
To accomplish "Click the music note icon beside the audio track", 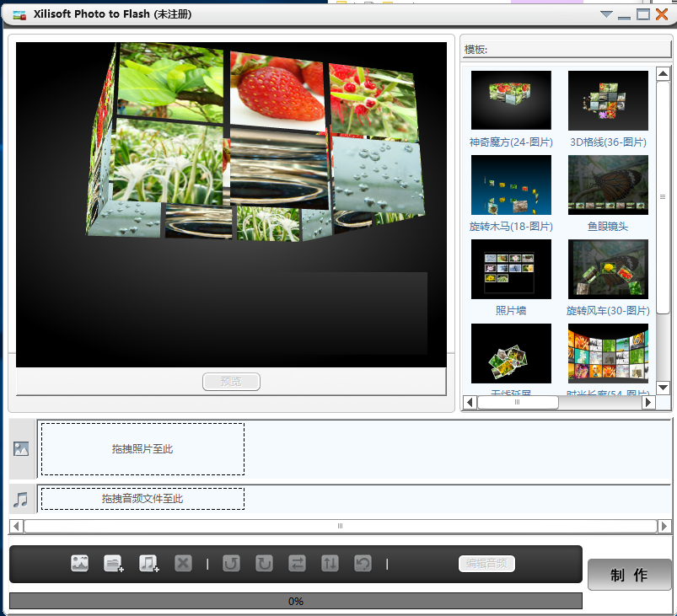I will (21, 499).
